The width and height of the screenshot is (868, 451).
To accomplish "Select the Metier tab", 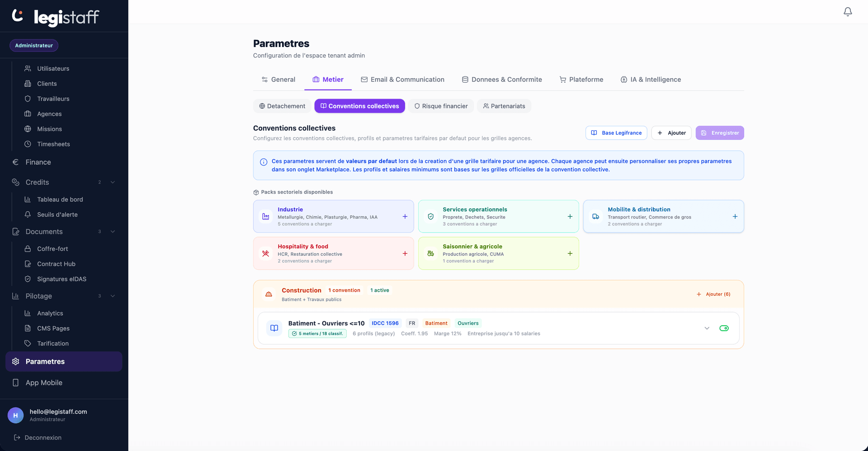I will coord(328,80).
